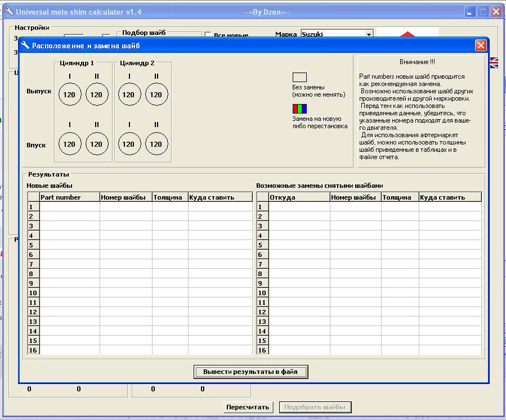Select cylinder 1 intake valve II shim circle
Image resolution: width=506 pixels, height=420 pixels.
[x=97, y=144]
